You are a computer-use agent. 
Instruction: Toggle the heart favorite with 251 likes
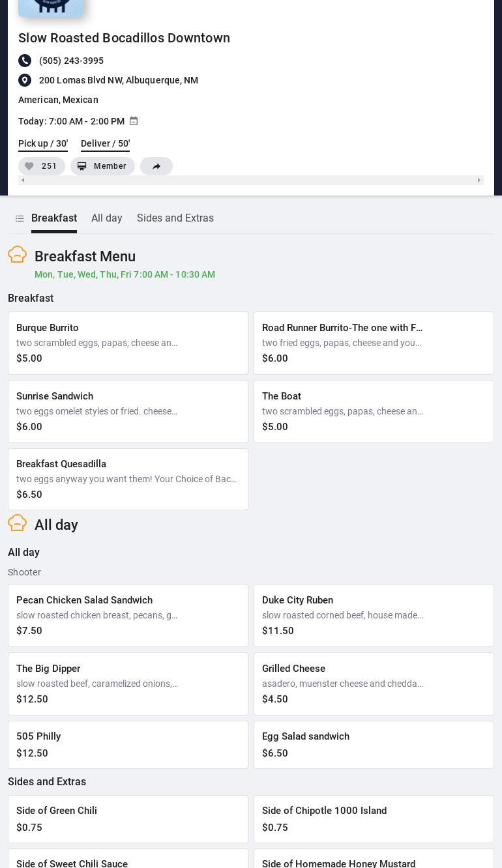coord(41,166)
